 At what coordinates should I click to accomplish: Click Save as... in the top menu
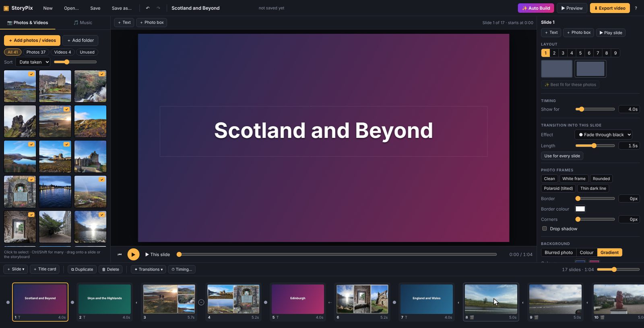click(122, 8)
